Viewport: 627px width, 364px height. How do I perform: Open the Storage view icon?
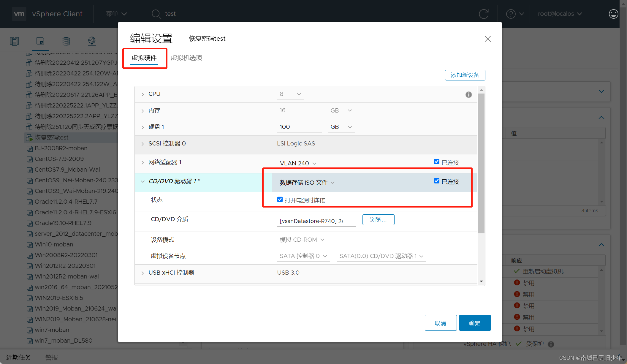tap(66, 41)
